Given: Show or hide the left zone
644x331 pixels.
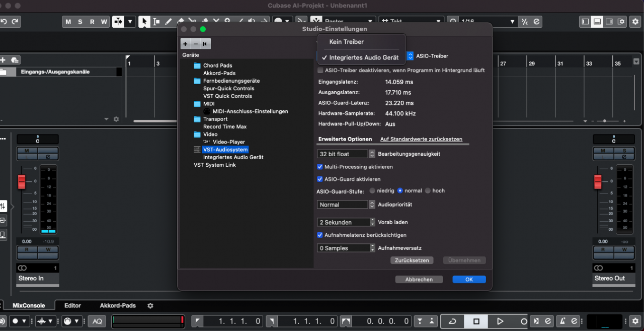Looking at the screenshot, I should (x=585, y=22).
